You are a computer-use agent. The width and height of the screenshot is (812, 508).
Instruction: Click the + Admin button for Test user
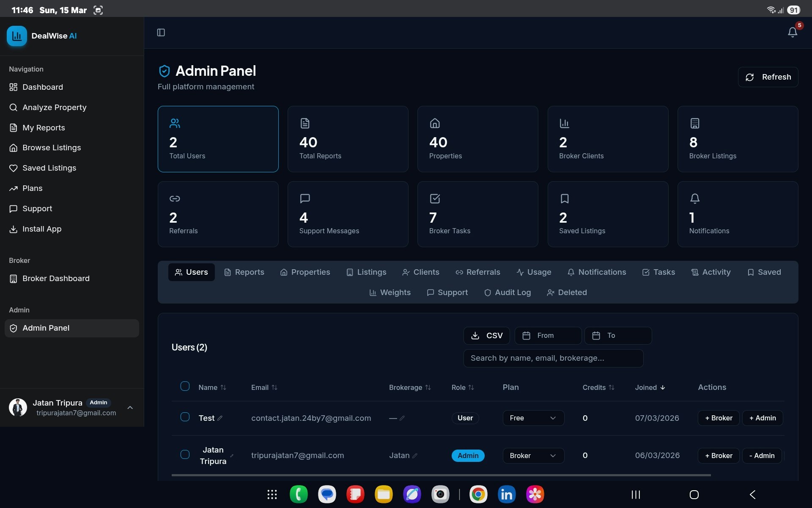click(x=762, y=418)
